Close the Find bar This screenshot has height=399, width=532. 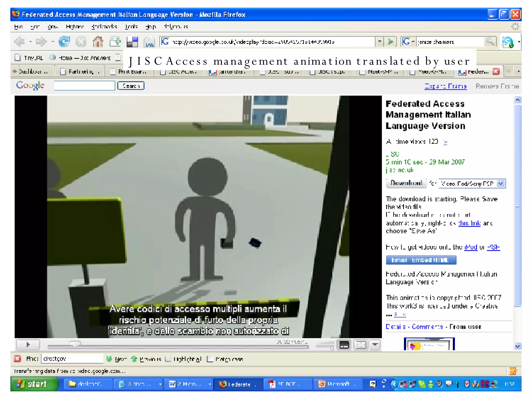(x=17, y=359)
